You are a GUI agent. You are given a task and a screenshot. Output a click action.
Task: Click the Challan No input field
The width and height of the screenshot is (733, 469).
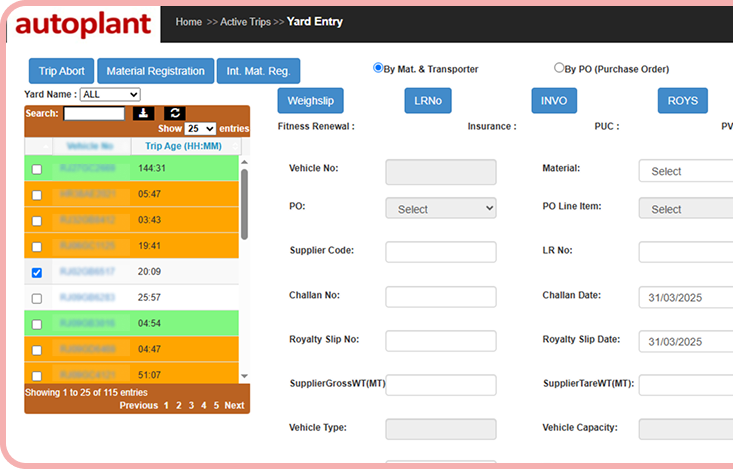[440, 297]
